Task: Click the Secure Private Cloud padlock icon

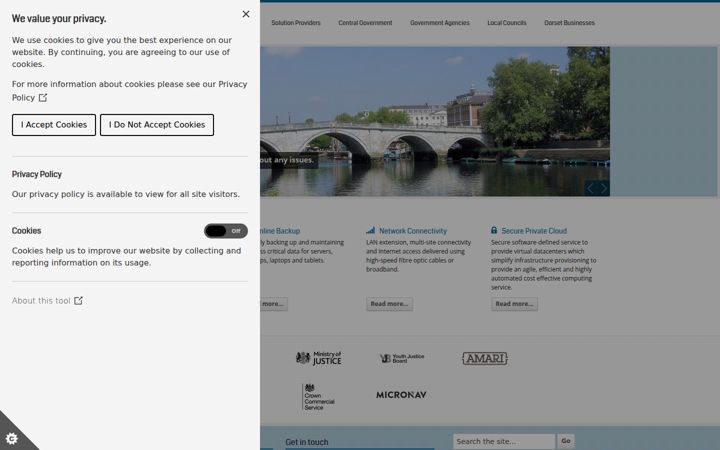Action: [494, 230]
